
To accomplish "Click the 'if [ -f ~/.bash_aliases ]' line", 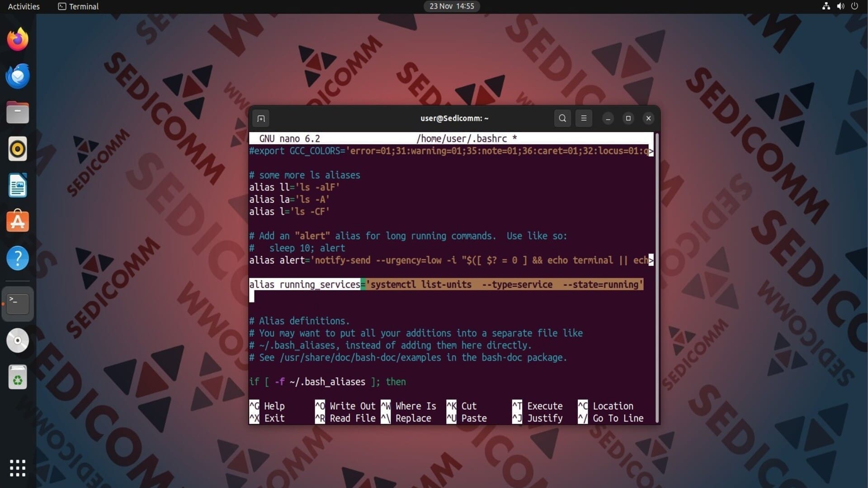I will [x=327, y=382].
